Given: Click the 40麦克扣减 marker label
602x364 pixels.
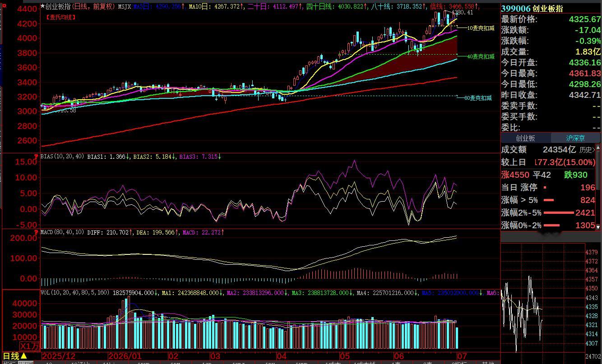Looking at the screenshot, I should pos(481,56).
